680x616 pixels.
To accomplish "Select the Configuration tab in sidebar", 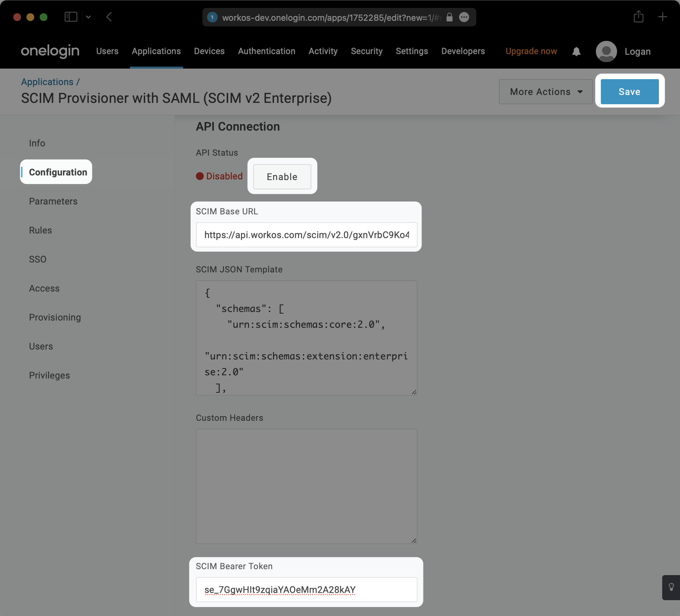I will click(x=57, y=172).
